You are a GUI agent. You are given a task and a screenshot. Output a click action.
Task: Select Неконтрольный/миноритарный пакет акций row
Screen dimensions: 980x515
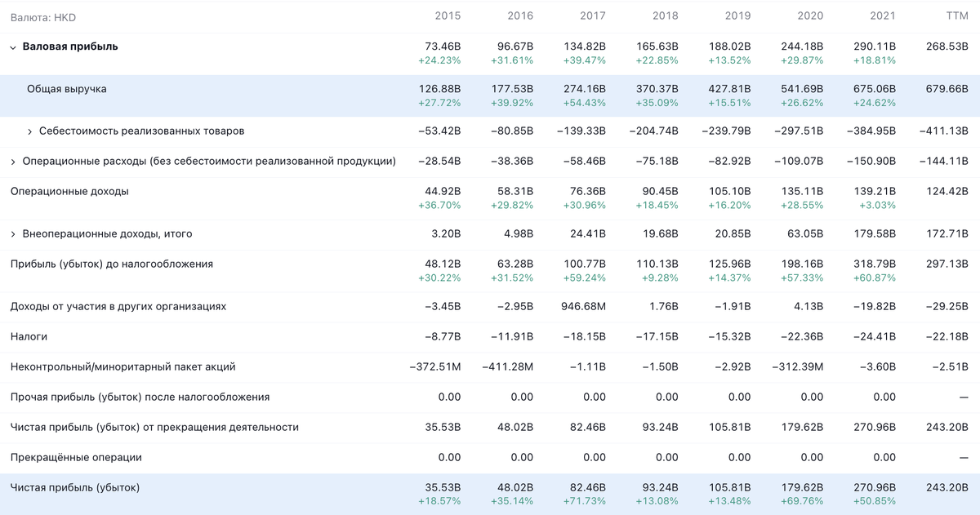(x=122, y=366)
